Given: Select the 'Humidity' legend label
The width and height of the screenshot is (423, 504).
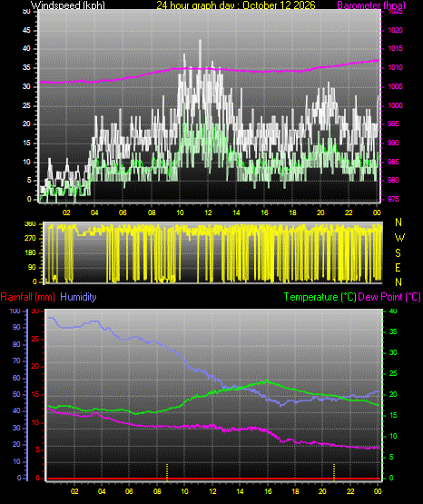Looking at the screenshot, I should [x=78, y=297].
